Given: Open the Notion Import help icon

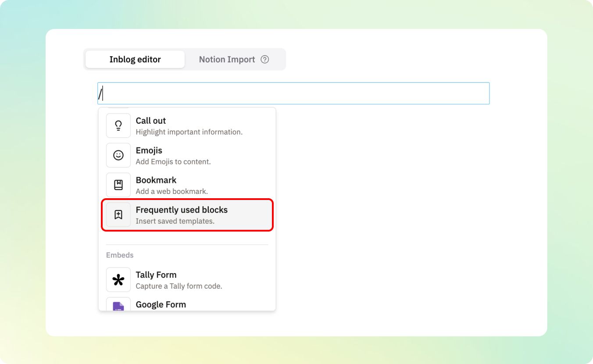Looking at the screenshot, I should [x=264, y=60].
